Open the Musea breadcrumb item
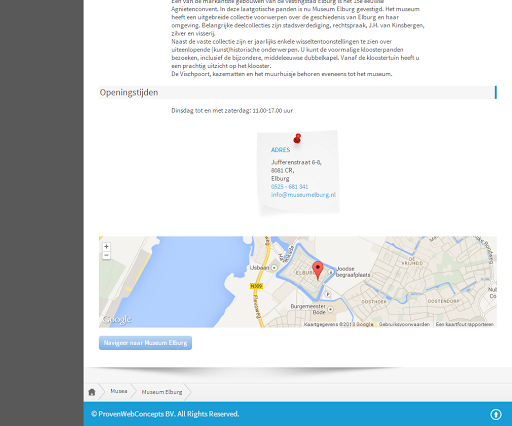This screenshot has width=512, height=426. [119, 391]
